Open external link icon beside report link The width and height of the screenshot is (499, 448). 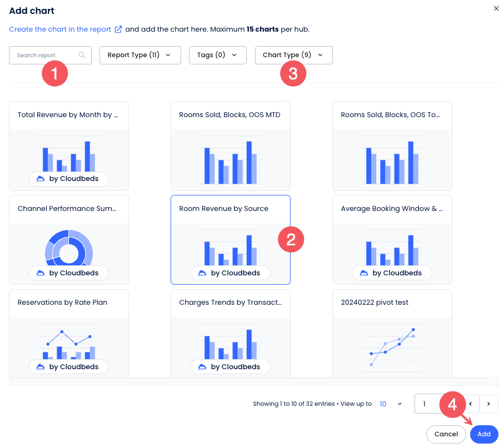click(118, 29)
